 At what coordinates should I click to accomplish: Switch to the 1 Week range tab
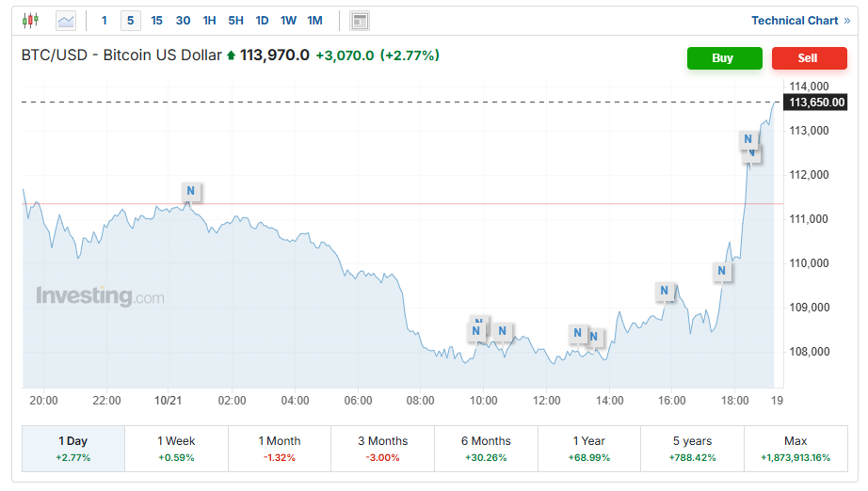pyautogui.click(x=176, y=449)
